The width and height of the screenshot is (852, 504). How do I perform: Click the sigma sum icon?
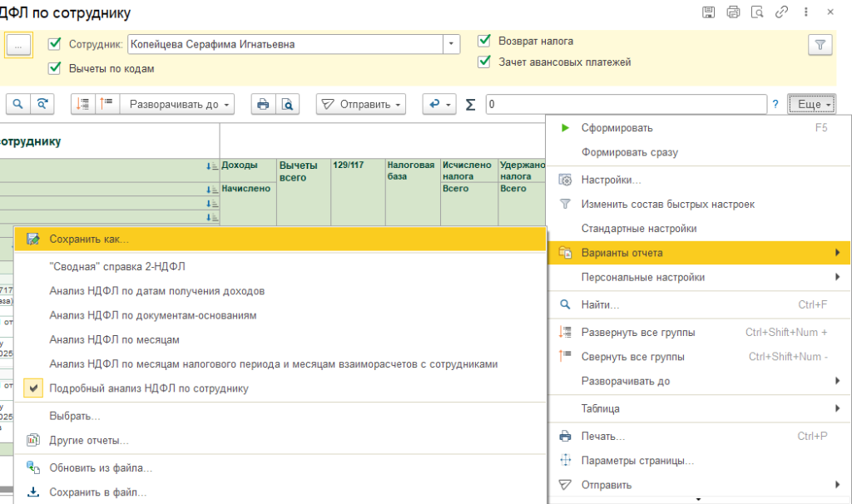point(471,105)
